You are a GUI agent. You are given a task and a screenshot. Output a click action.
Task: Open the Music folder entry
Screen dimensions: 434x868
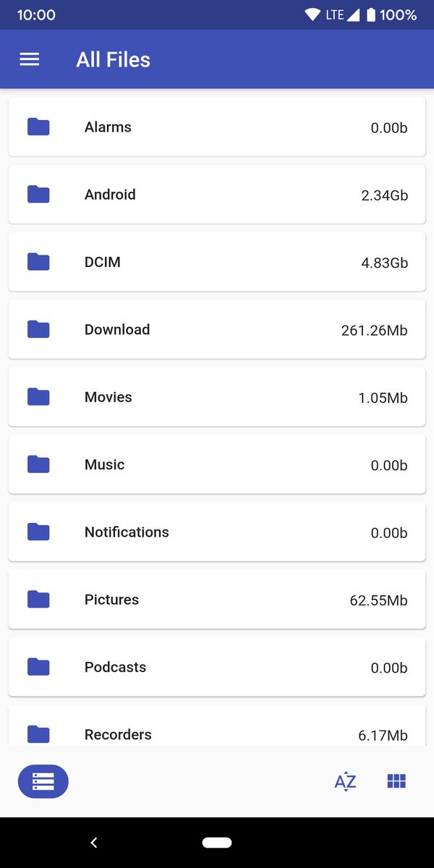coord(217,464)
